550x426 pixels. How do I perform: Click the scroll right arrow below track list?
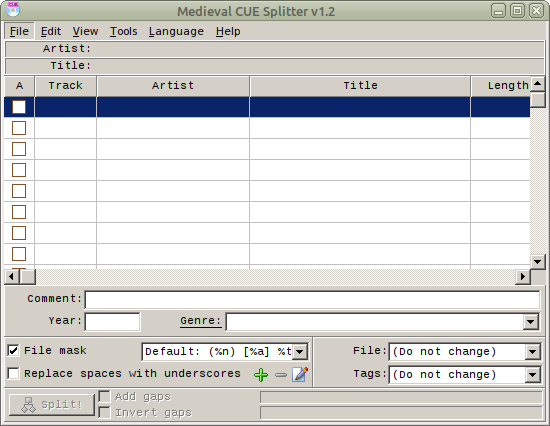coord(523,277)
